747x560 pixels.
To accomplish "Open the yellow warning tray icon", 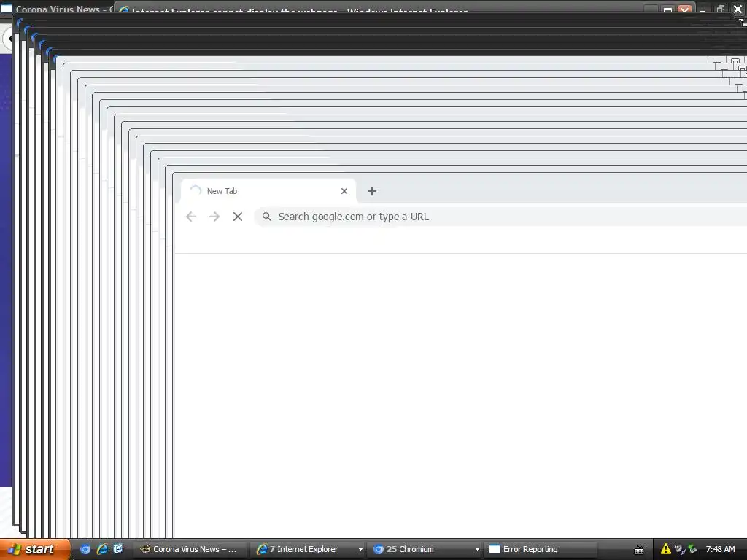I will coord(666,549).
